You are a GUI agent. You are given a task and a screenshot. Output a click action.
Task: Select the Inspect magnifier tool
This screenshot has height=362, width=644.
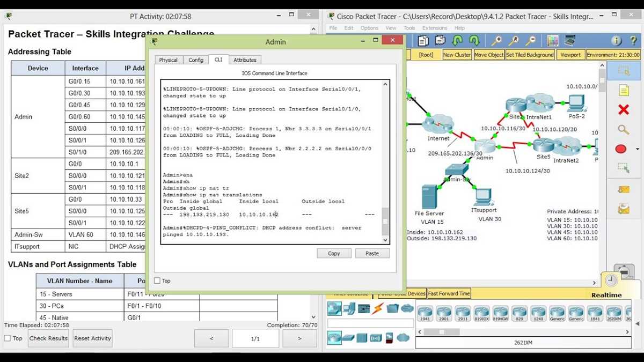click(x=623, y=129)
